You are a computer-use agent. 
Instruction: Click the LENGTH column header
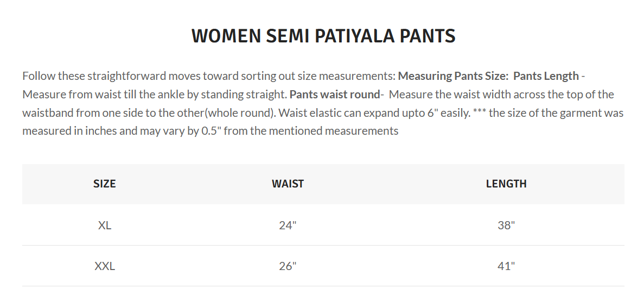506,184
